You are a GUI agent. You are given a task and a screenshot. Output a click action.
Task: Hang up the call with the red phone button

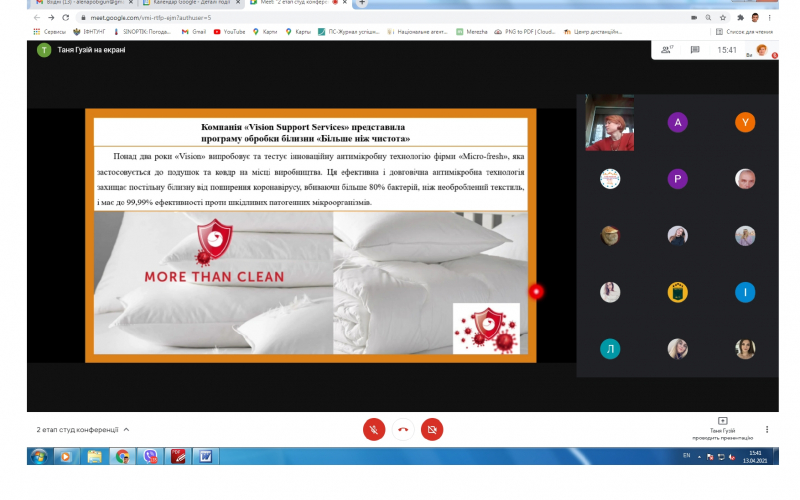[403, 430]
